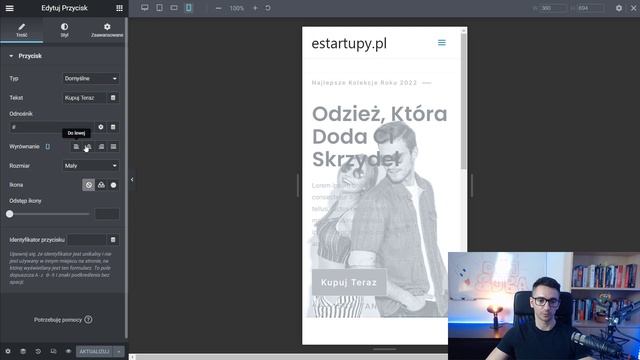
Task: Click the Kupuj Teraz button in the preview
Action: point(349,282)
